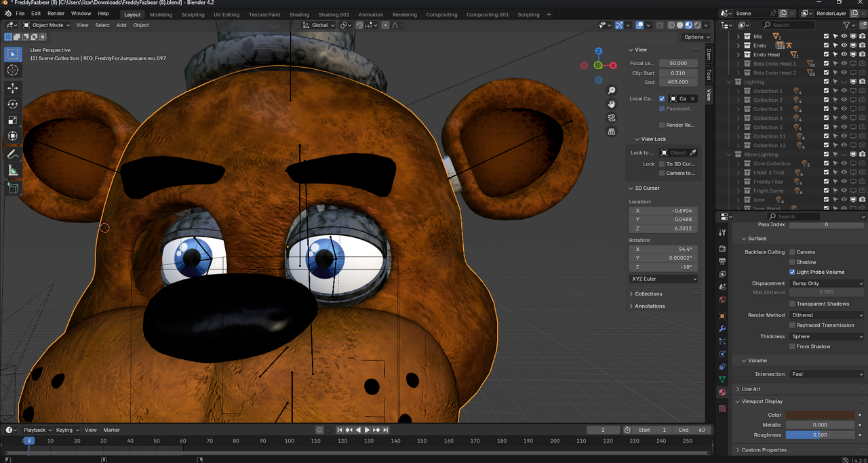Image resolution: width=868 pixels, height=463 pixels.
Task: Switch perspective/orthographic with grid gizmo icon
Action: coord(612,132)
